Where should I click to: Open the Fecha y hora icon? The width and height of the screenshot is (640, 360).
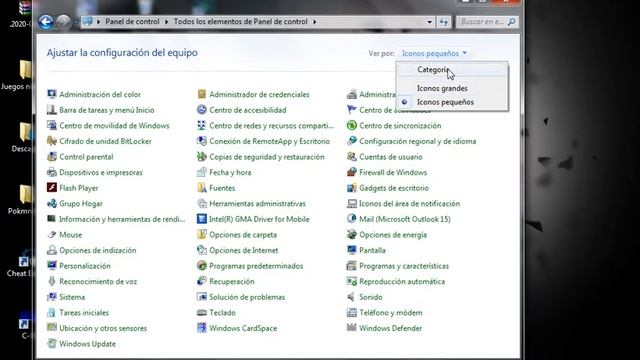tap(202, 172)
